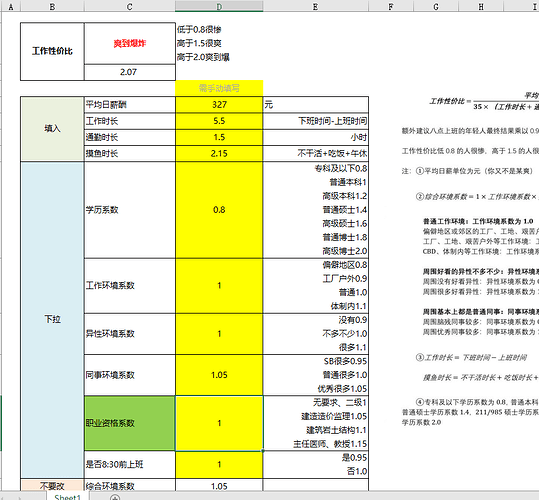Select the 工作时长 label cell
539x500 pixels.
click(x=130, y=121)
